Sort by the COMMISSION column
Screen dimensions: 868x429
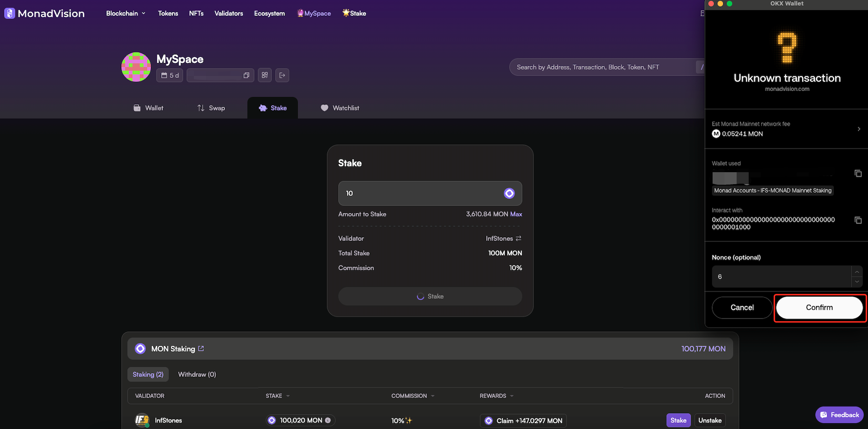point(413,396)
